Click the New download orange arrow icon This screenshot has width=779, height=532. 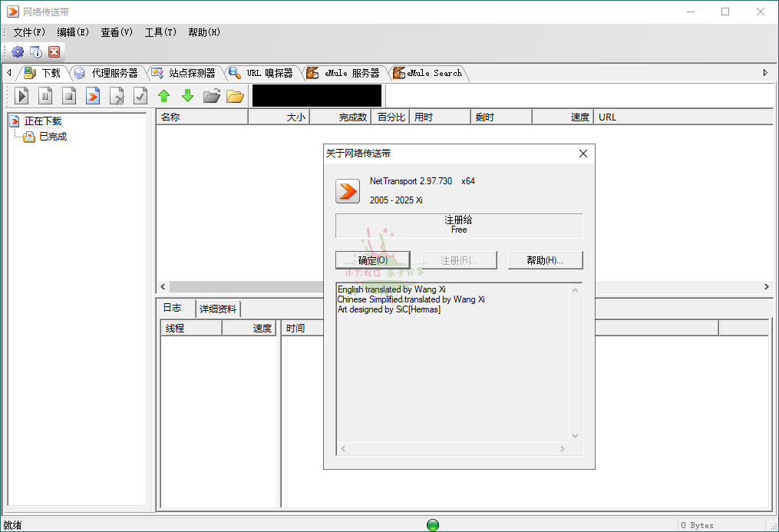(93, 96)
